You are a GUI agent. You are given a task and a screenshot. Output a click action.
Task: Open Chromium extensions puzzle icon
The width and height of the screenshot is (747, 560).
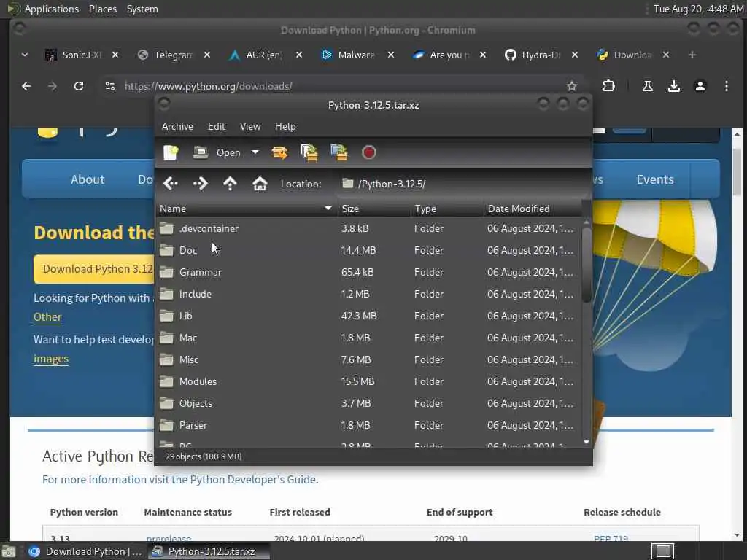point(608,86)
